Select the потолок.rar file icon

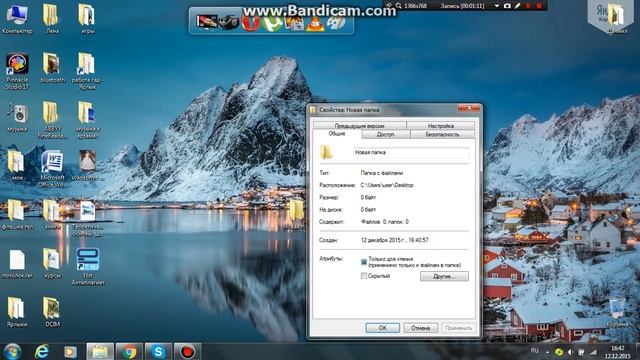tap(17, 264)
